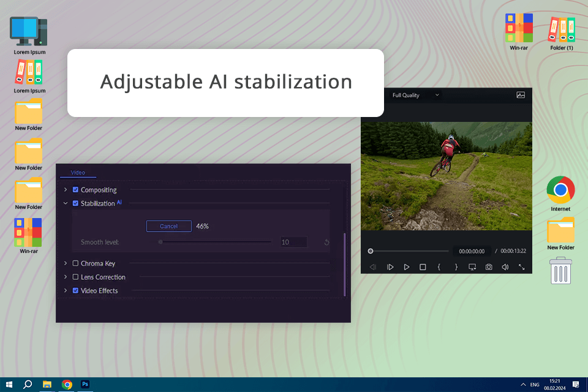Select the Lorem Ipsum computer desktop icon
The height and width of the screenshot is (392, 588).
pos(29,36)
